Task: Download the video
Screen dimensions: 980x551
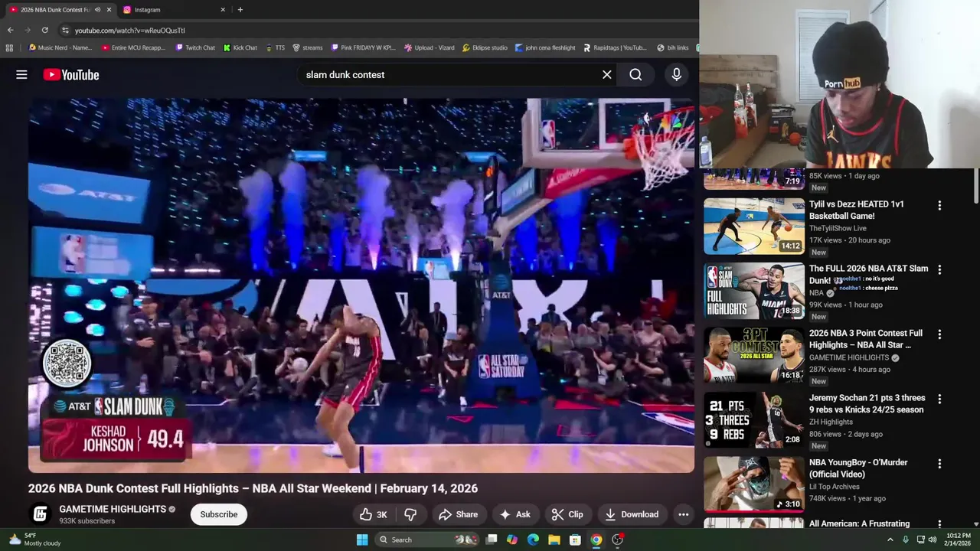Action: 632,514
